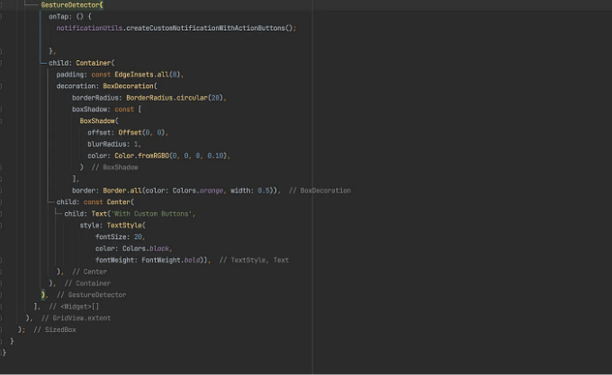The width and height of the screenshot is (612, 375).
Task: Click the TextStyle( constructor
Action: tap(126, 225)
